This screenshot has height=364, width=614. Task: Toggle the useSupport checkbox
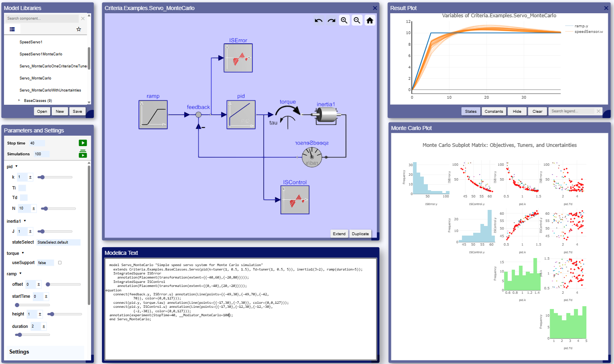tap(60, 263)
